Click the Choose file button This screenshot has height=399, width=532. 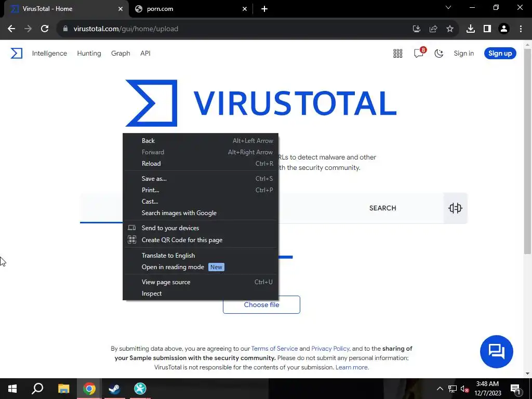262,304
